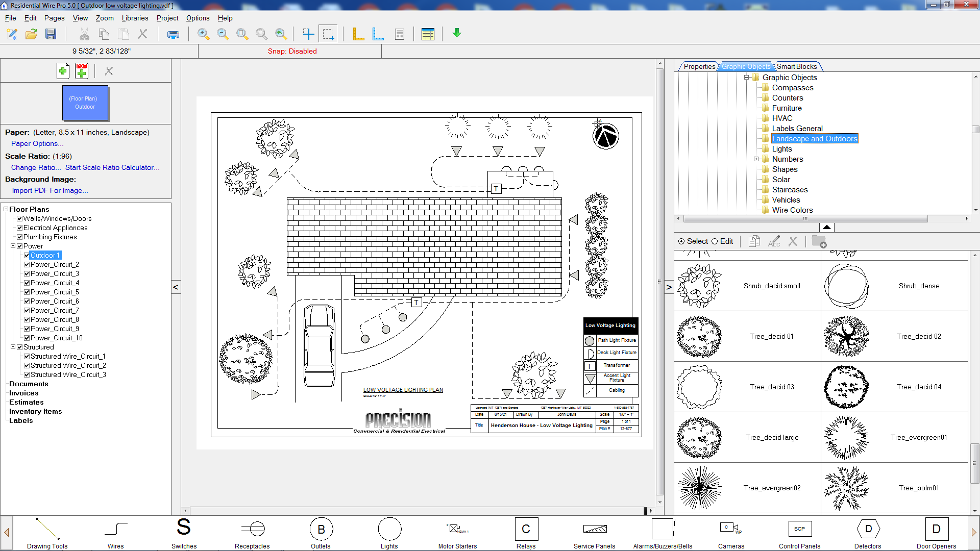
Task: Expand the Numbers folder in Graphic Objects
Action: pyautogui.click(x=756, y=159)
